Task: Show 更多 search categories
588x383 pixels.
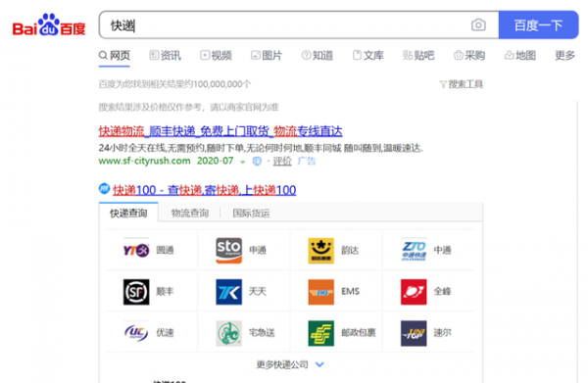Action: (564, 56)
